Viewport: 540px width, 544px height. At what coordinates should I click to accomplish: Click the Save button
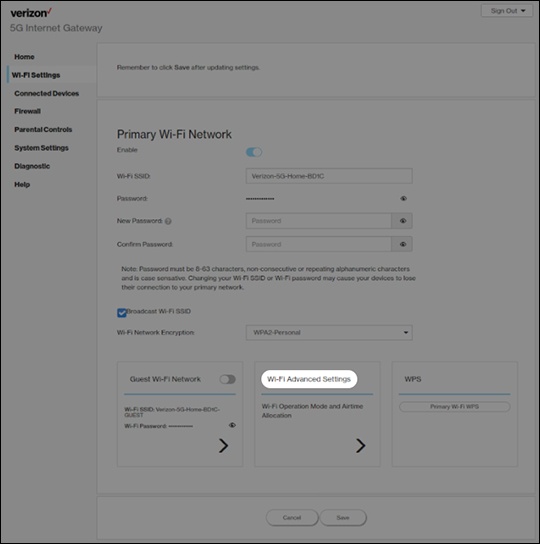click(343, 518)
